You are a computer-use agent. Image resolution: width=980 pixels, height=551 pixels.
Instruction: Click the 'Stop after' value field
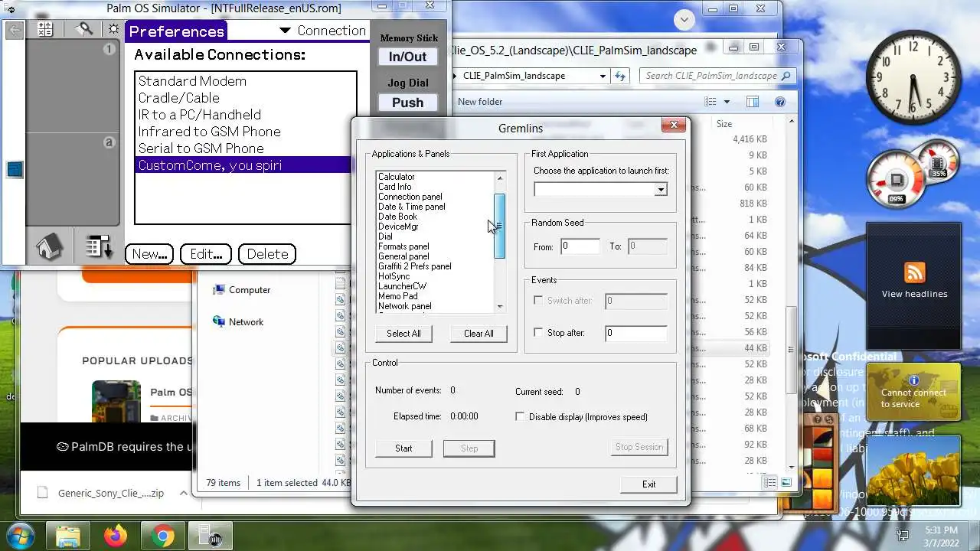point(636,333)
